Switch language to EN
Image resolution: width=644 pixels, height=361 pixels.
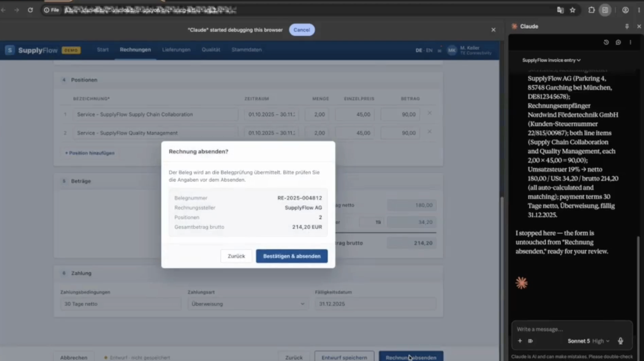429,50
